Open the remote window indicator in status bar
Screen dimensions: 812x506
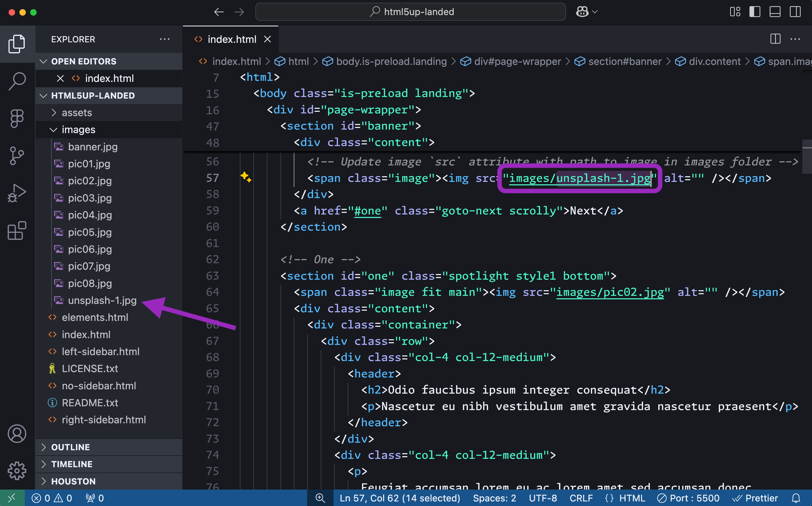tap(12, 498)
